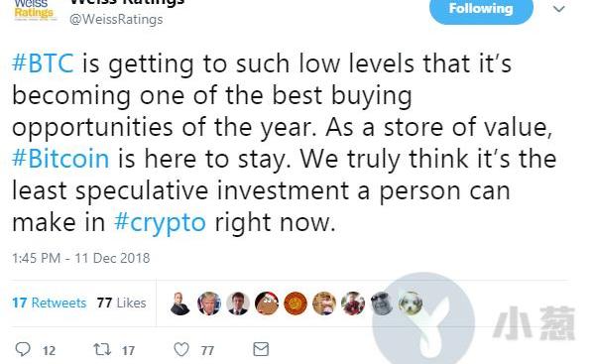Click the reply count 12
594x364 pixels.
click(x=49, y=350)
